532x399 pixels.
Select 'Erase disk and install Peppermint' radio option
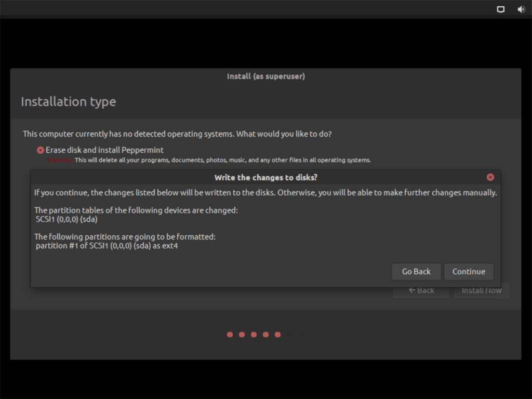coord(41,150)
